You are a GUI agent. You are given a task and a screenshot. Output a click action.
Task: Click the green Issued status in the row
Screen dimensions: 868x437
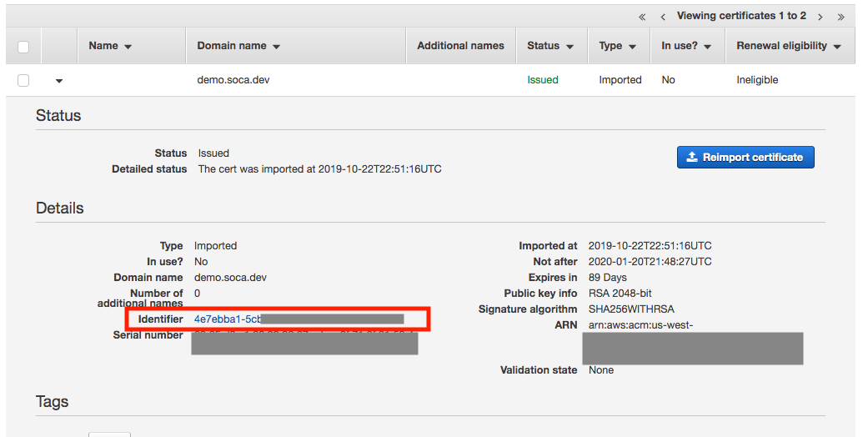(542, 80)
